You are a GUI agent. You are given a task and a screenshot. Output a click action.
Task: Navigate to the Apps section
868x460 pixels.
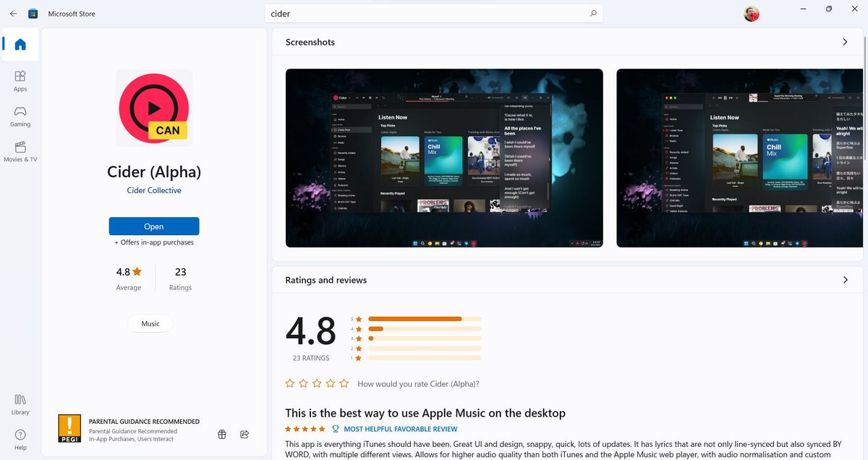pos(20,80)
